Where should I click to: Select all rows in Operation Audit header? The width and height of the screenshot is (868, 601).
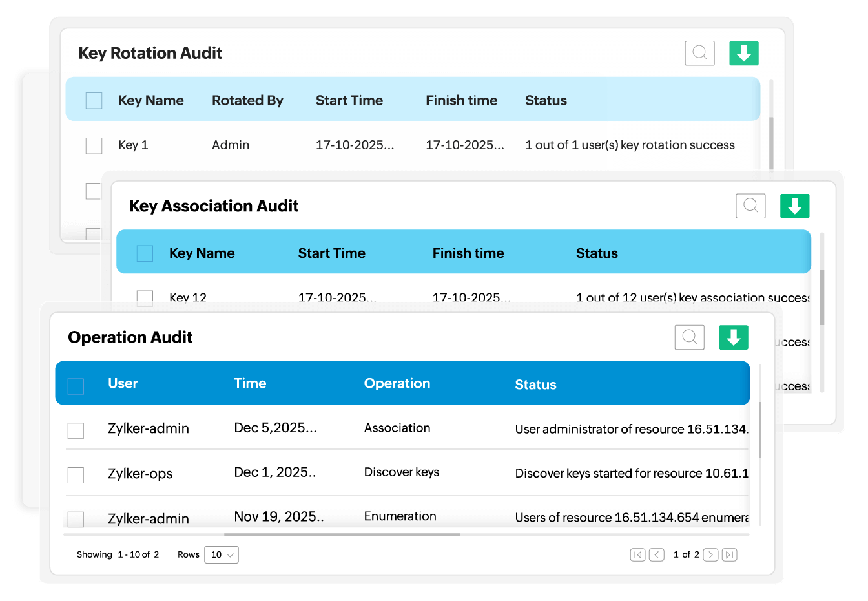tap(76, 386)
